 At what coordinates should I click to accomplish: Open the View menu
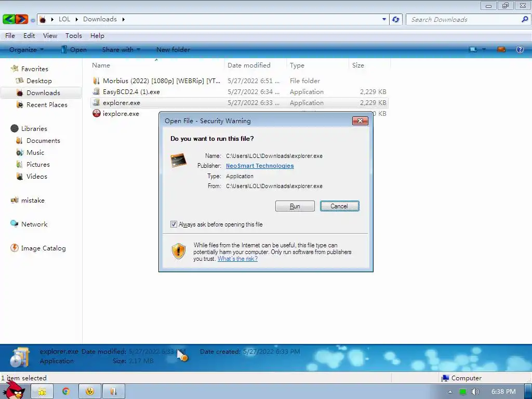click(50, 36)
